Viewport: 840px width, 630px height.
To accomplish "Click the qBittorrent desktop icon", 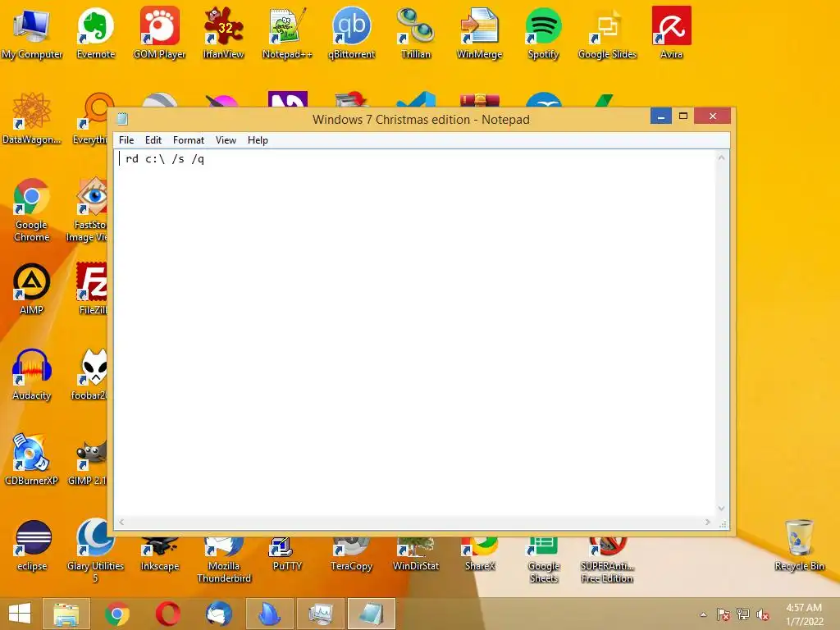I will [x=351, y=33].
